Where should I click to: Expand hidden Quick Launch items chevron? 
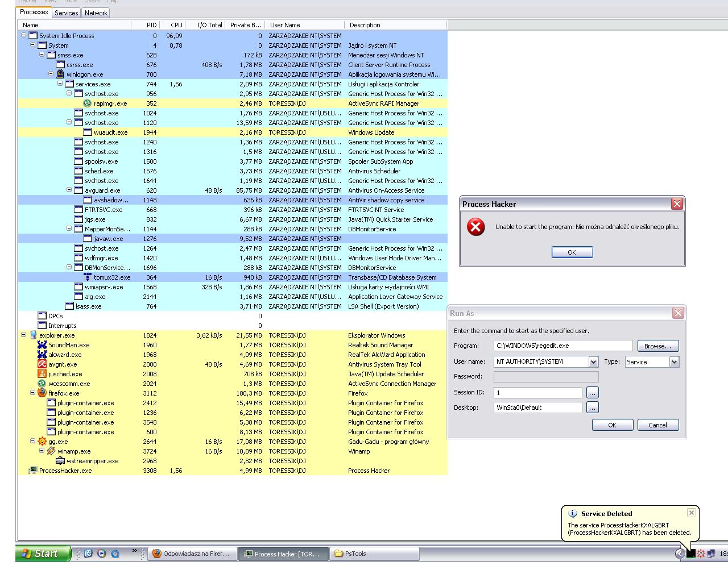pos(135,550)
